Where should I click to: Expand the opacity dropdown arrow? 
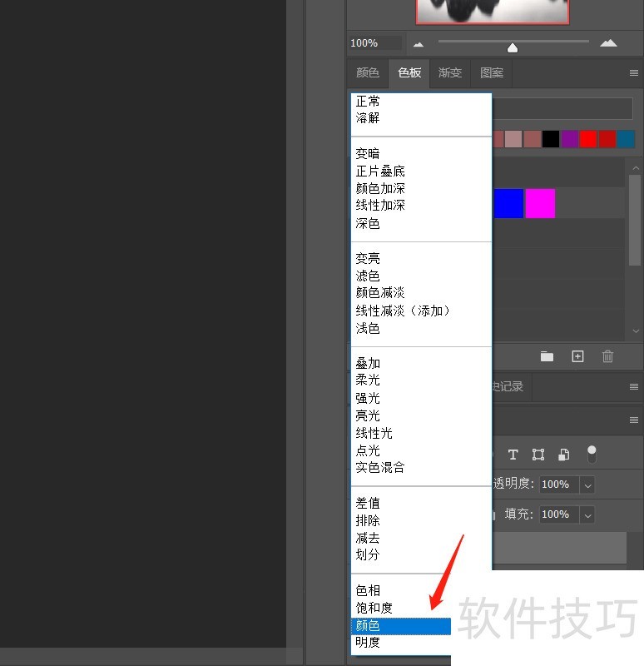point(587,485)
